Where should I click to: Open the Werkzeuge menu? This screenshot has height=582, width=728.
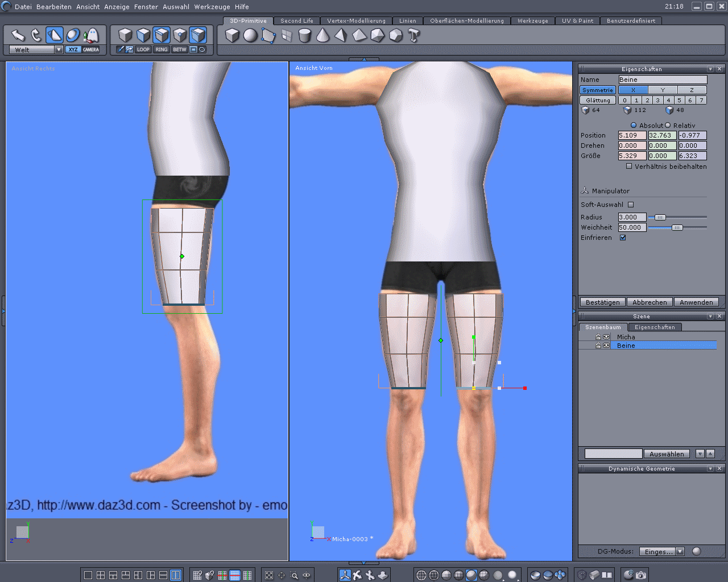click(211, 7)
